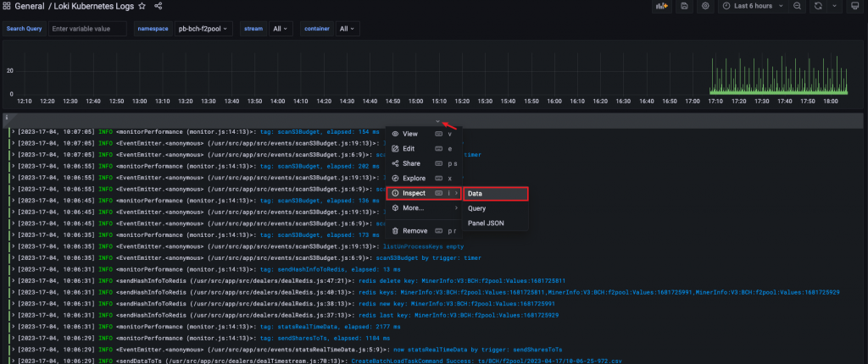The height and width of the screenshot is (364, 868).
Task: Zoom out the time range
Action: (x=797, y=6)
